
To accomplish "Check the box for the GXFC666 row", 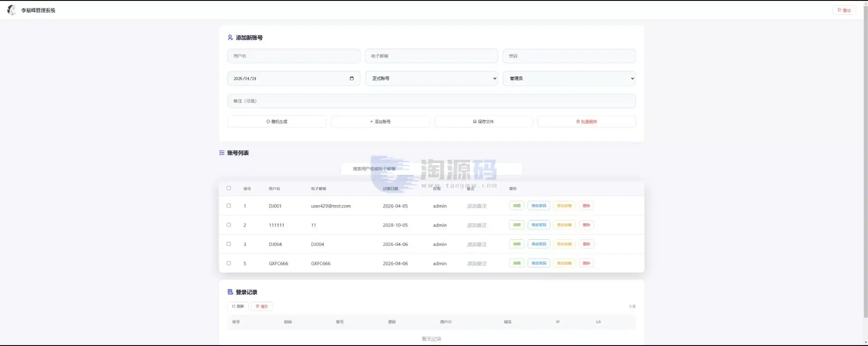I will 229,263.
